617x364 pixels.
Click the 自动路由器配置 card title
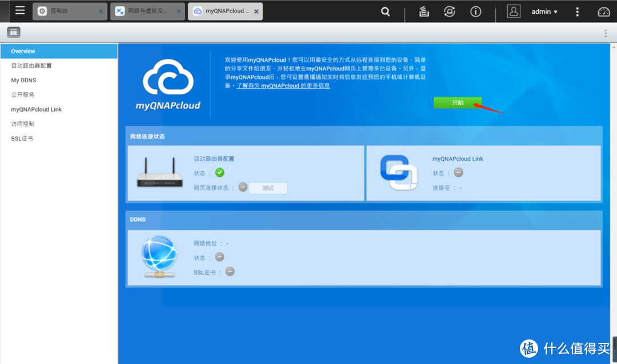(214, 159)
